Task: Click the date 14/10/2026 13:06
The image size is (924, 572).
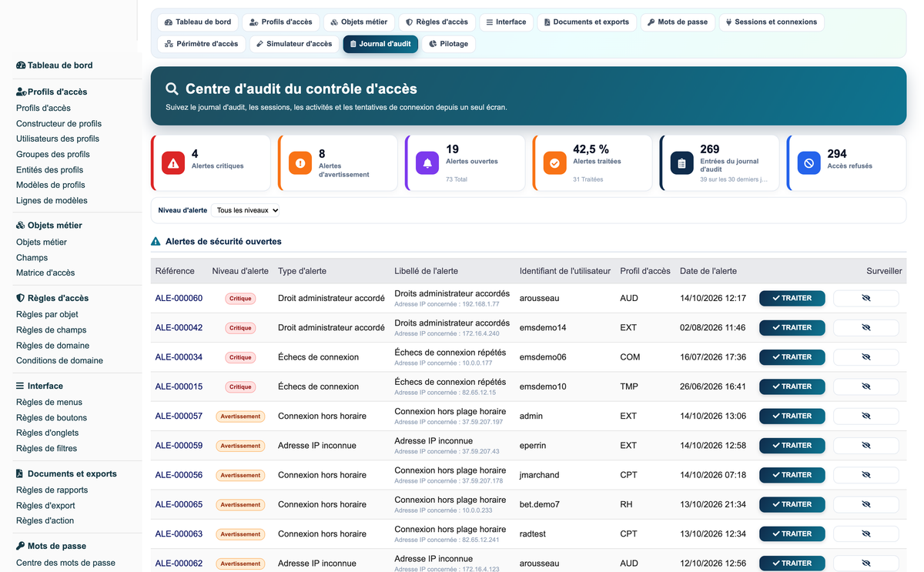Action: click(713, 416)
